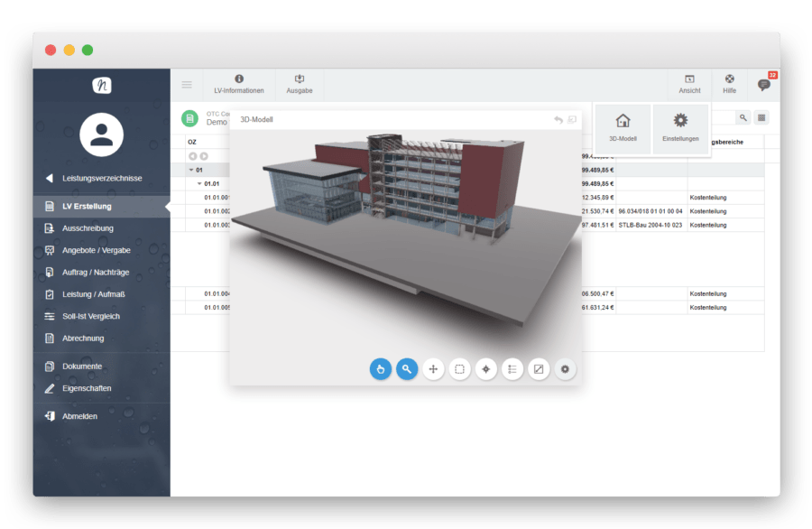Click cell 96.034/018 01 01 00 04
The image size is (812, 529).
(x=650, y=211)
